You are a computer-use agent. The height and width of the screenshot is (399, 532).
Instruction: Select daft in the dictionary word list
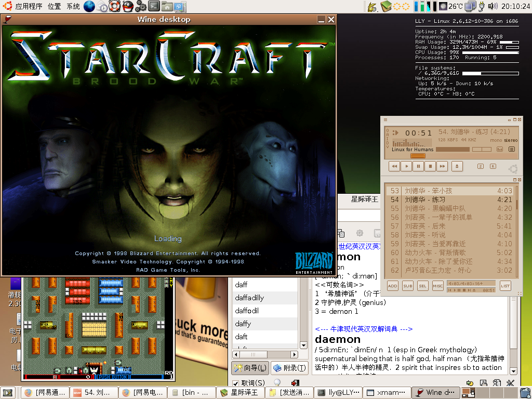pos(265,337)
